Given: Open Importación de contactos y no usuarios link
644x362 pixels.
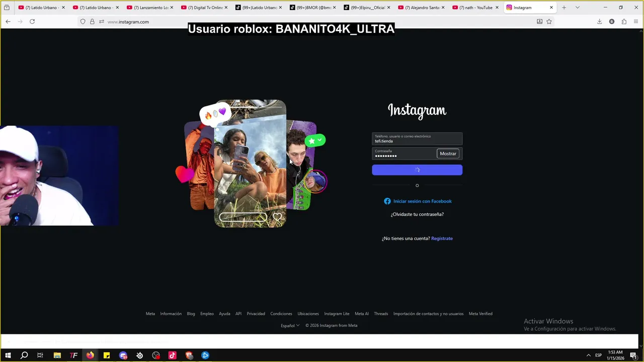Looking at the screenshot, I should (428, 314).
